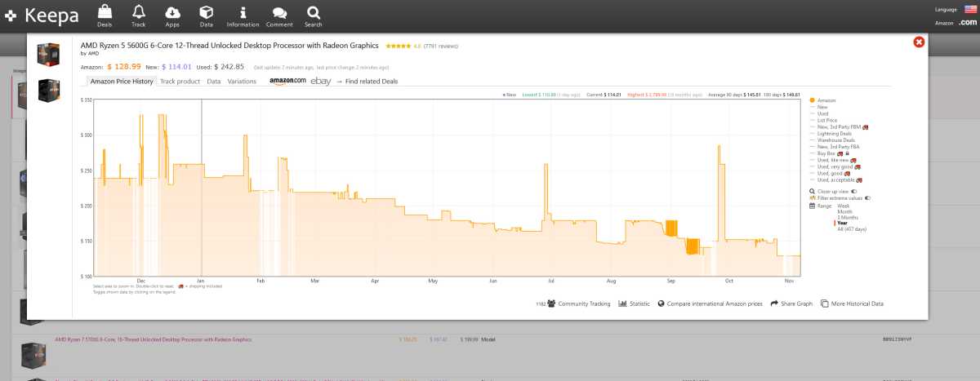The height and width of the screenshot is (381, 980).
Task: Click the product title AMD Ryzen 5 5600G
Action: (231, 46)
